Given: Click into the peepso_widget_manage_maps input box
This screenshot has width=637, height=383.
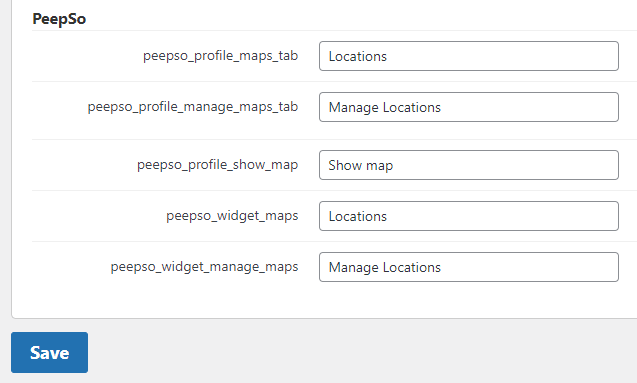Looking at the screenshot, I should pyautogui.click(x=469, y=267).
